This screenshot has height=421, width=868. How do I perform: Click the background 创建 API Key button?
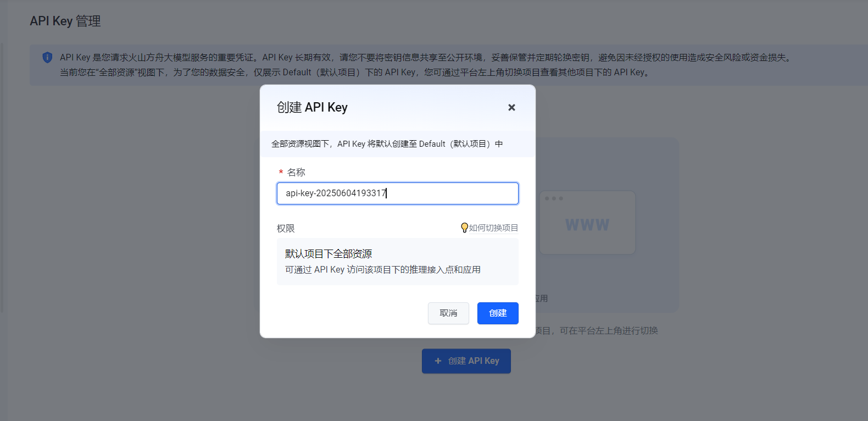coord(466,361)
